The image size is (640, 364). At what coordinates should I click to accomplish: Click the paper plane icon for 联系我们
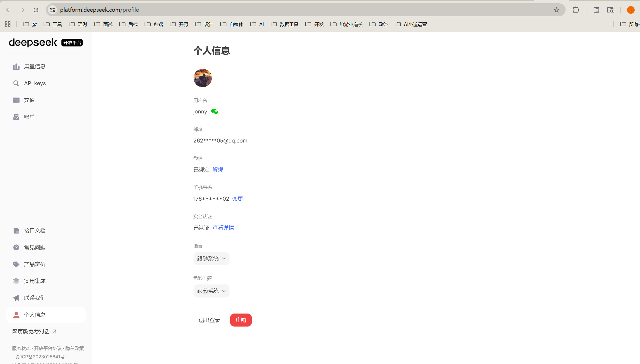point(16,298)
